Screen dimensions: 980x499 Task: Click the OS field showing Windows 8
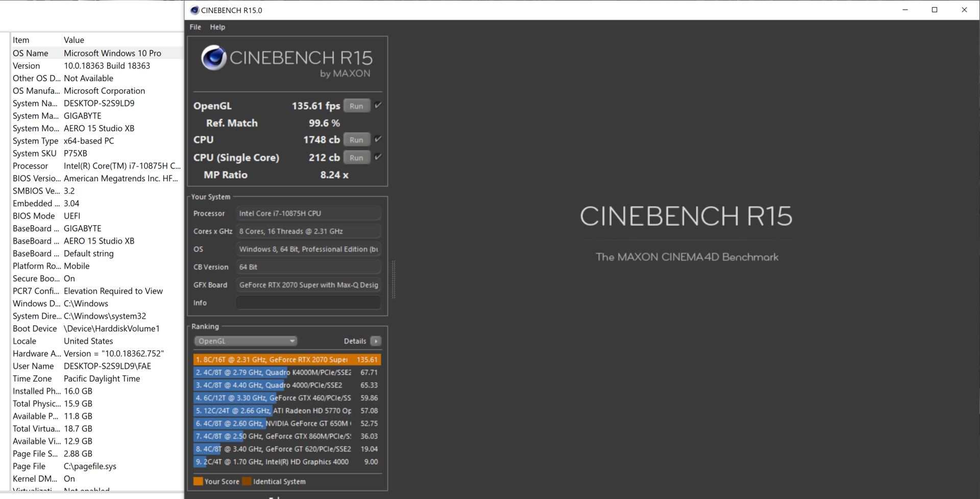(308, 249)
